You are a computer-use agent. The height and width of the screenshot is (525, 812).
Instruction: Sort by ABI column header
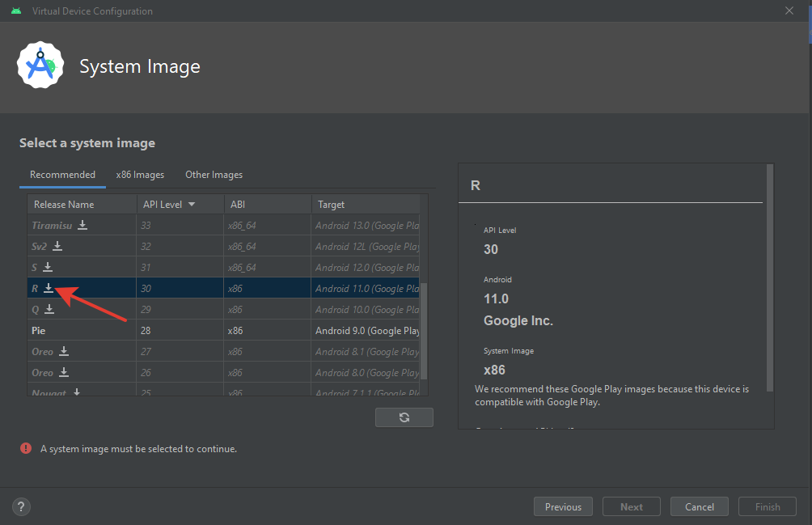(x=268, y=205)
